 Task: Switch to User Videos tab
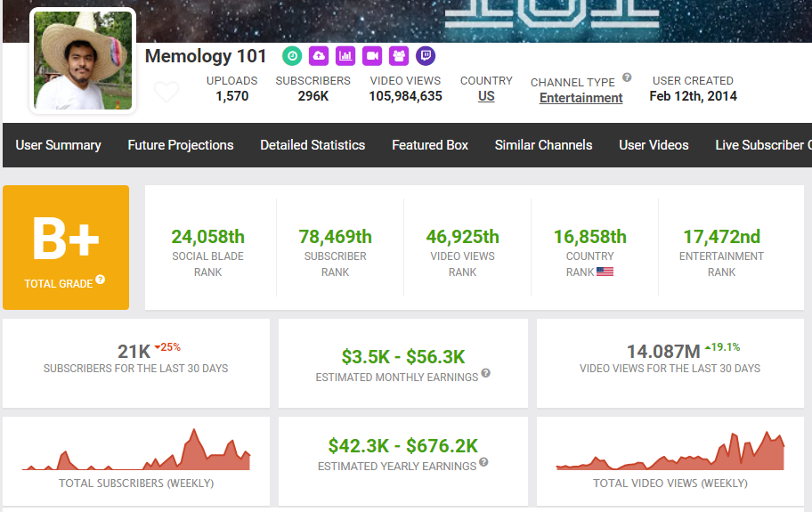[654, 145]
